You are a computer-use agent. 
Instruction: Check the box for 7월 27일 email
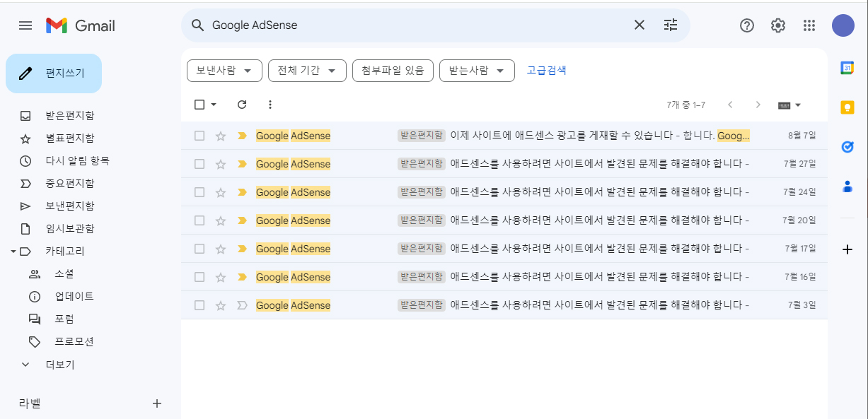coord(199,164)
